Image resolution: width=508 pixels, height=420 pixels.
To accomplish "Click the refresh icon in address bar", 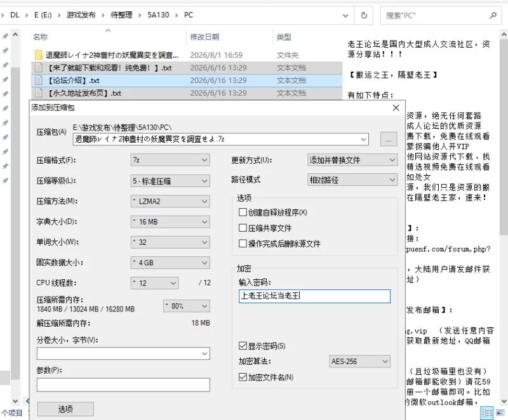I will [364, 15].
